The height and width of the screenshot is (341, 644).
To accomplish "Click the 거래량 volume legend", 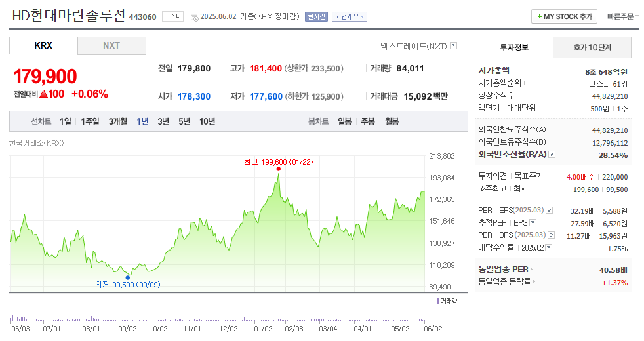I will coord(447,301).
